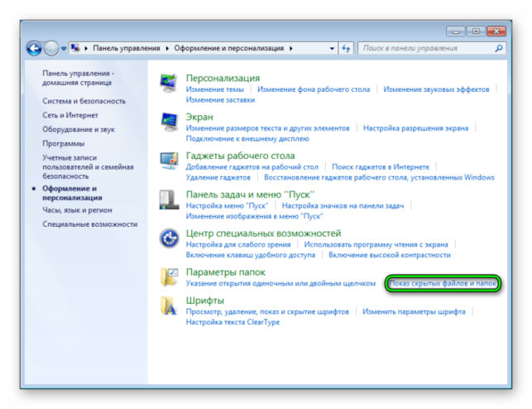Click Настройка значков на панели задач
532x409 pixels.
pos(343,205)
